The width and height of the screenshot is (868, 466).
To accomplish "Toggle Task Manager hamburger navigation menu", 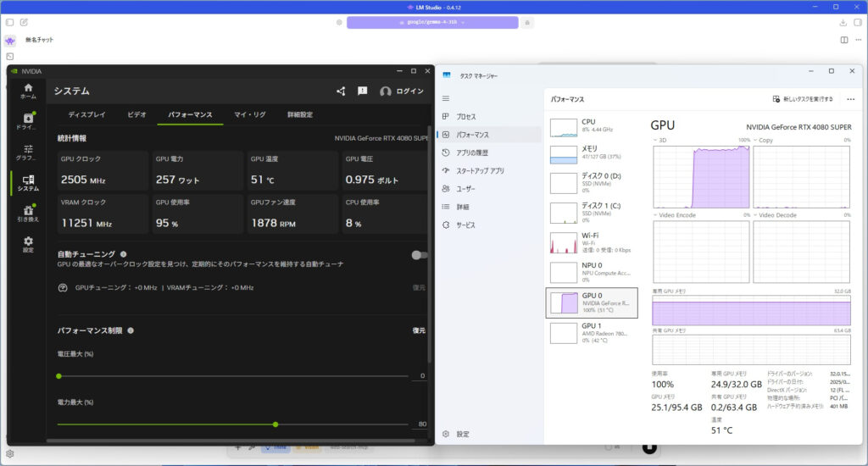I will [446, 98].
